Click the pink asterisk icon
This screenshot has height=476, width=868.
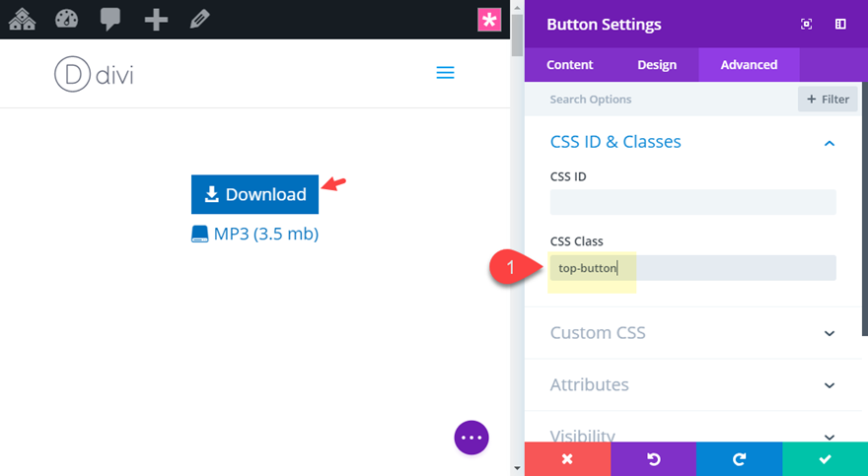[x=489, y=20]
